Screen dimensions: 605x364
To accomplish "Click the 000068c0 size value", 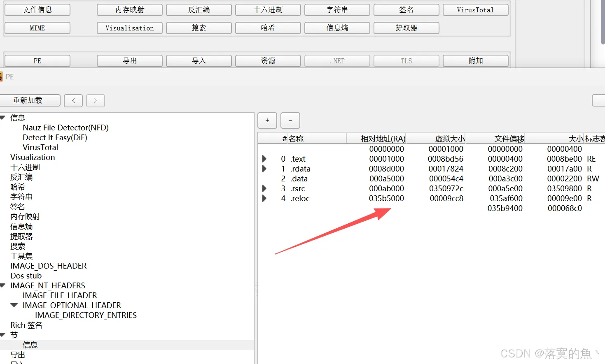I will [x=565, y=208].
